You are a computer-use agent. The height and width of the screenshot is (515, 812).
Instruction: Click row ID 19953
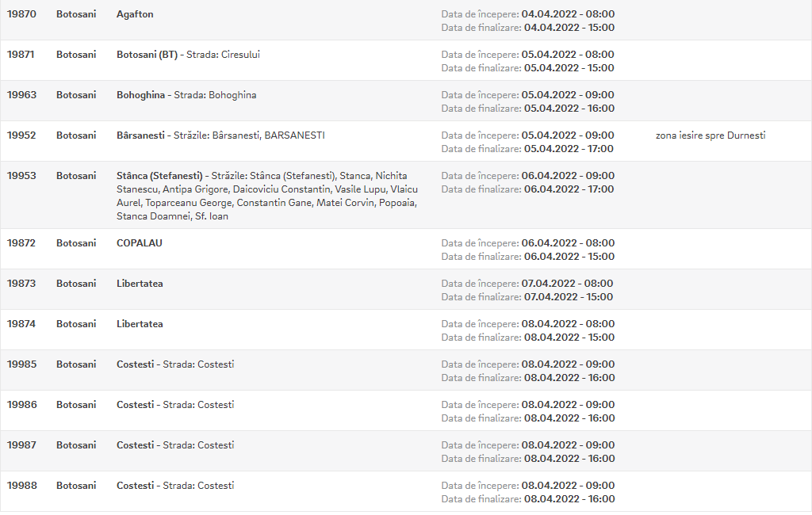tap(21, 176)
